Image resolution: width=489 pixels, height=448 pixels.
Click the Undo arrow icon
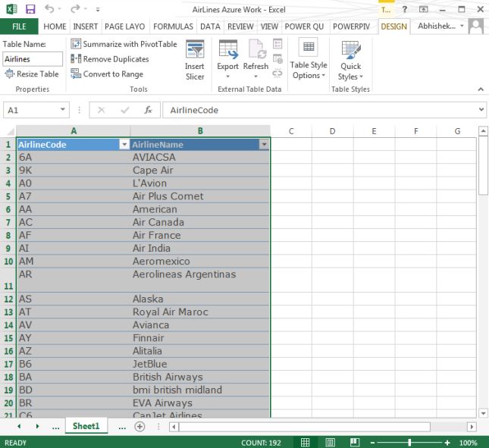tap(49, 9)
